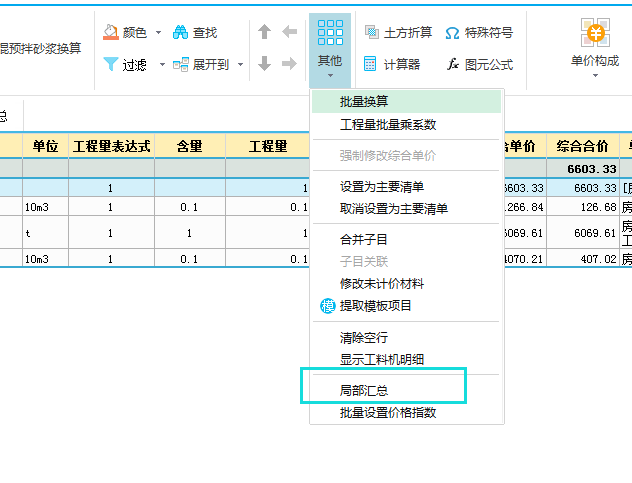Expand the 单价构成 dropdown arrow
This screenshot has height=483, width=632.
tap(595, 76)
